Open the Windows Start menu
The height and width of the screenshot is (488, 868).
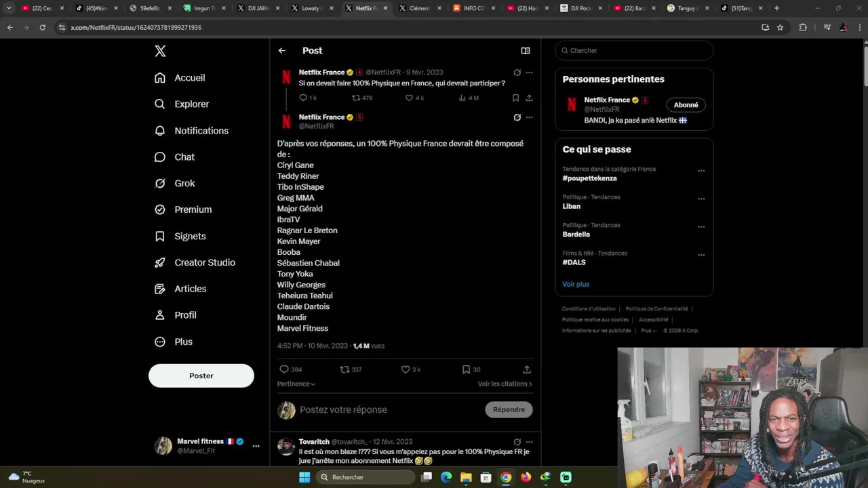304,477
